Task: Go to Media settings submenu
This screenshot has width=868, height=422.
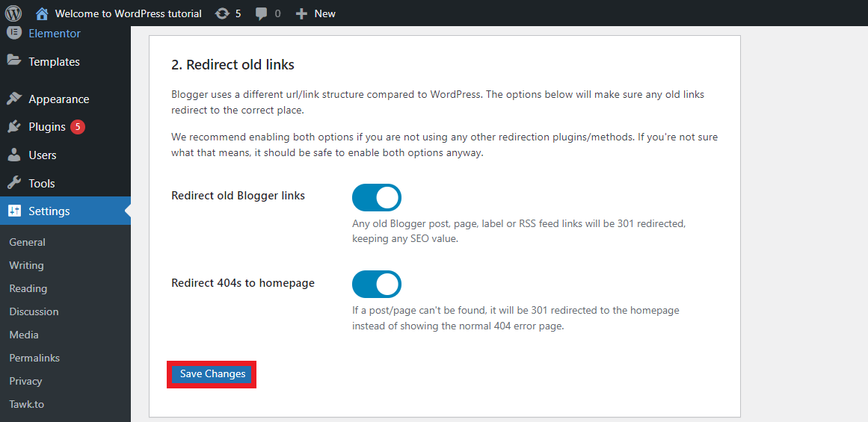Action: (24, 335)
